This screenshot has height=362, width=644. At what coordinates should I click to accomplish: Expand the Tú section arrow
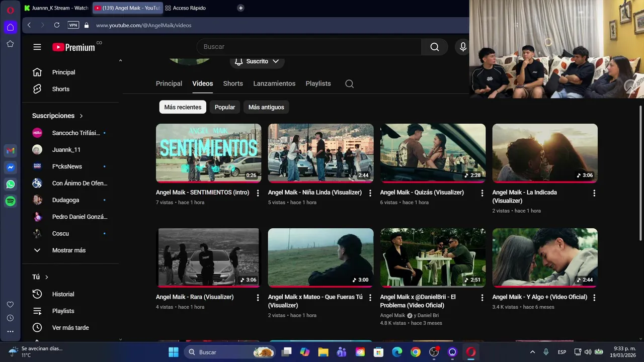coord(47,278)
